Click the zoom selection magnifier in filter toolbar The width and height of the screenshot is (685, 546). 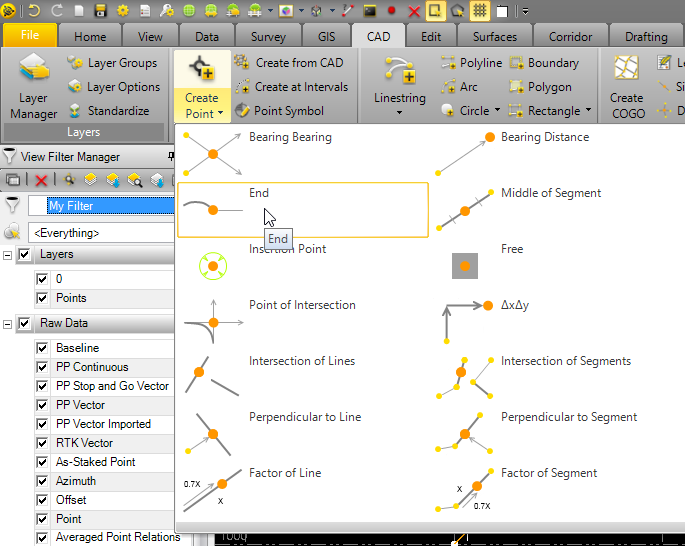tap(69, 180)
